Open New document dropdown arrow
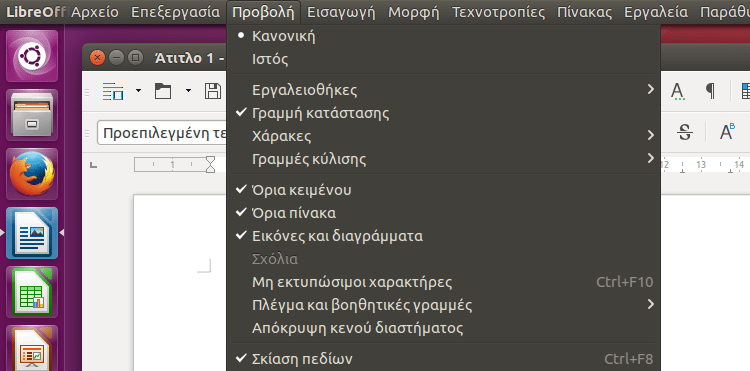750x371 pixels. (x=138, y=90)
